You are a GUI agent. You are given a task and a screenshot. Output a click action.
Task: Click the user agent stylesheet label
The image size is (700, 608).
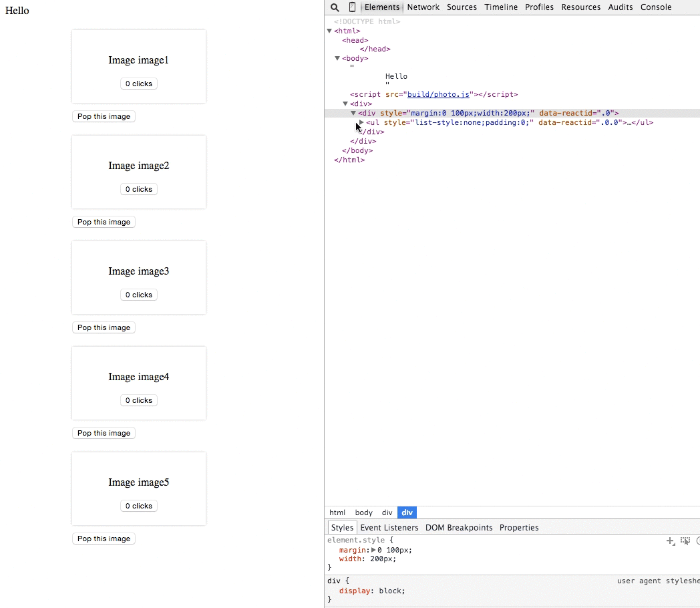[x=658, y=581]
